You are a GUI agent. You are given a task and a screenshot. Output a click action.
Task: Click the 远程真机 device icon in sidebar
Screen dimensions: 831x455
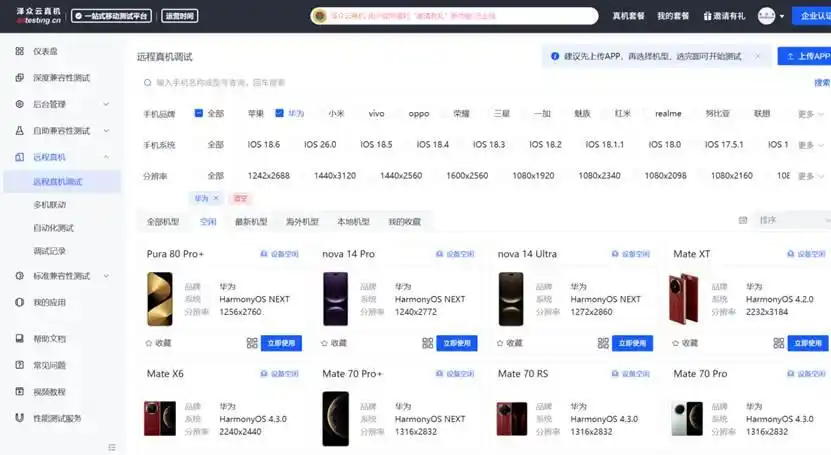(20, 157)
